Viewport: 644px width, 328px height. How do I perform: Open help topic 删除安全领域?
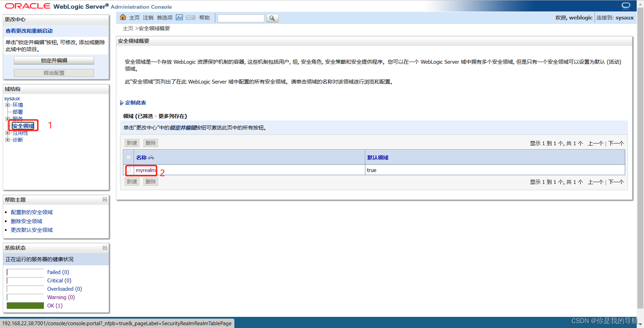coord(26,221)
